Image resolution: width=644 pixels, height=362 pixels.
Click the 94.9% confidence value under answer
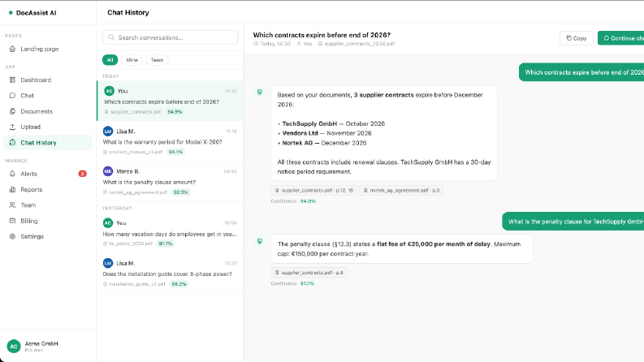click(308, 201)
